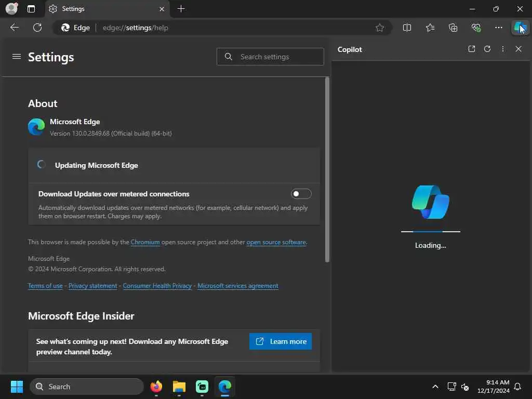Open the open source software link

click(x=276, y=242)
